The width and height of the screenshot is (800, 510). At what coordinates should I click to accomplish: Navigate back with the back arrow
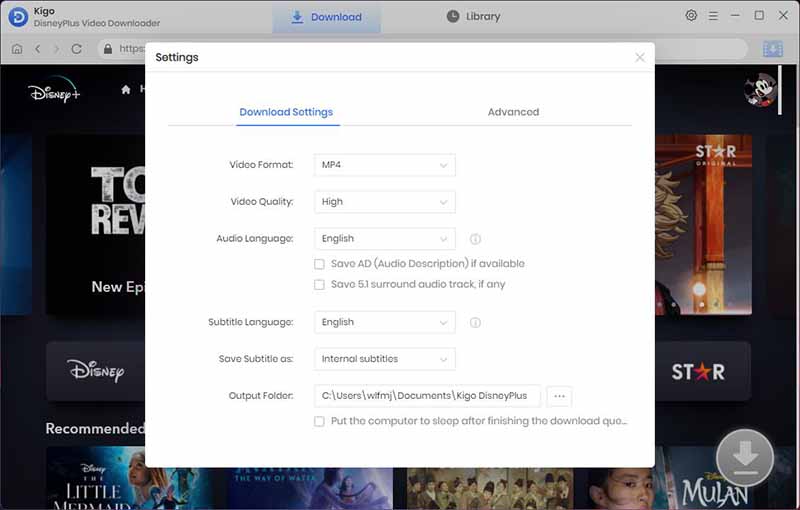(37, 49)
